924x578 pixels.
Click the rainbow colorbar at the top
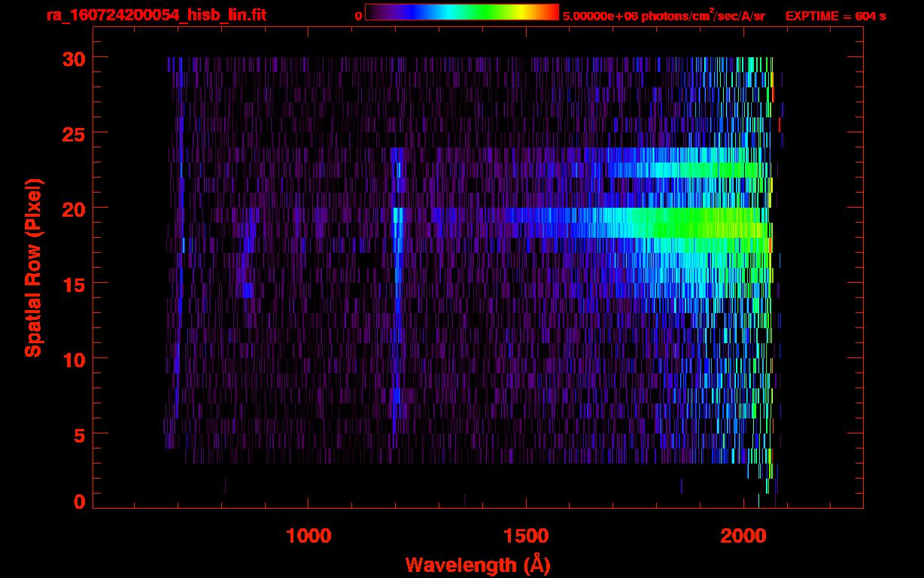(x=461, y=12)
